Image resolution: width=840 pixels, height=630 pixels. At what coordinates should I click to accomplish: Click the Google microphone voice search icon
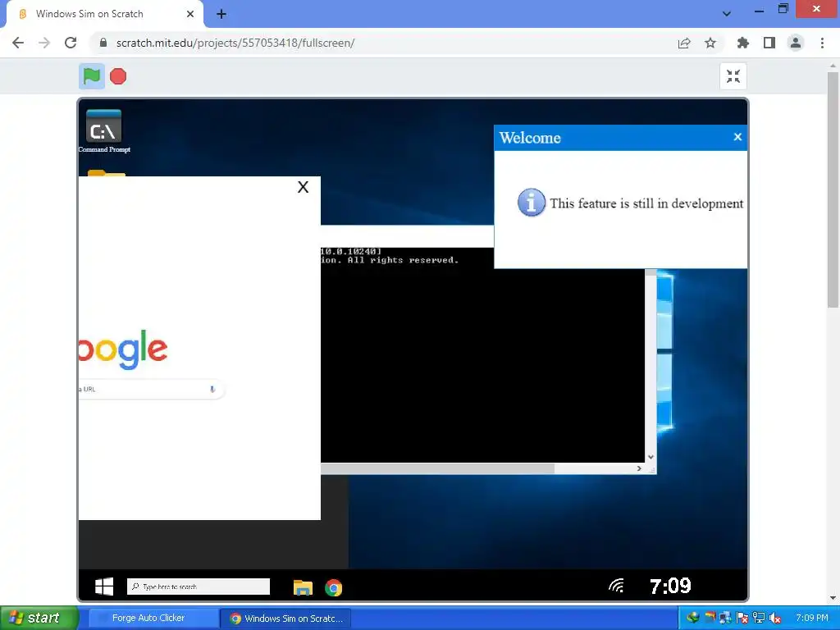(212, 390)
